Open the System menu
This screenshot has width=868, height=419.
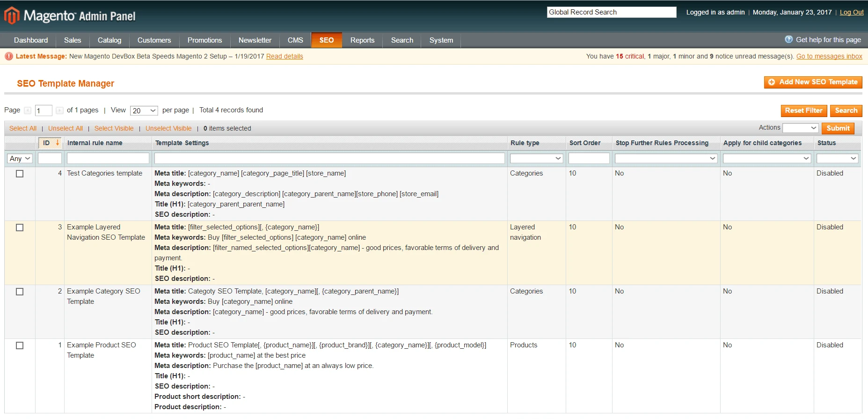(x=441, y=40)
